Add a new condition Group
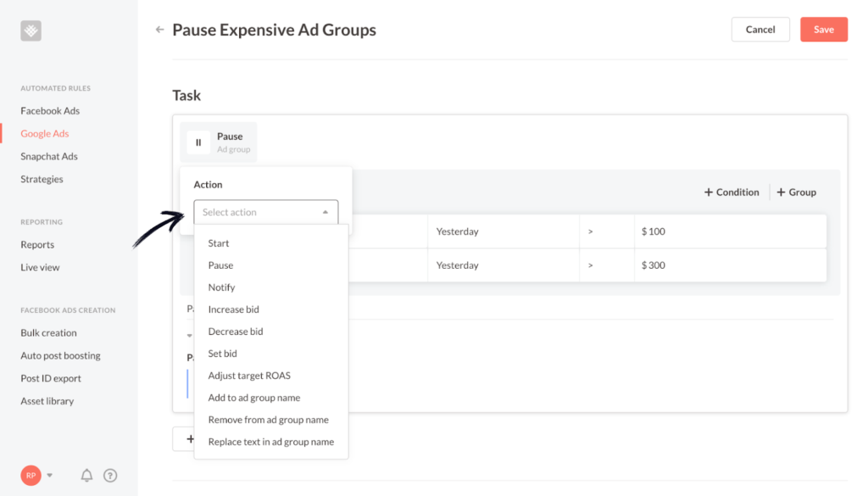Viewport: 868px width, 496px height. (797, 192)
